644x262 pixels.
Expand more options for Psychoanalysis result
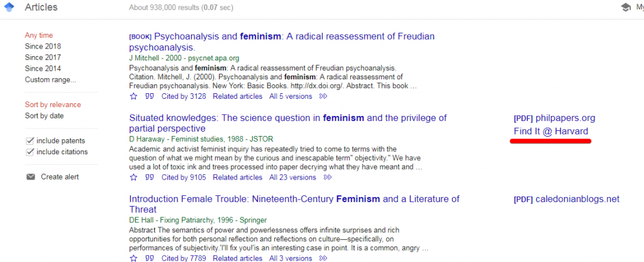323,96
